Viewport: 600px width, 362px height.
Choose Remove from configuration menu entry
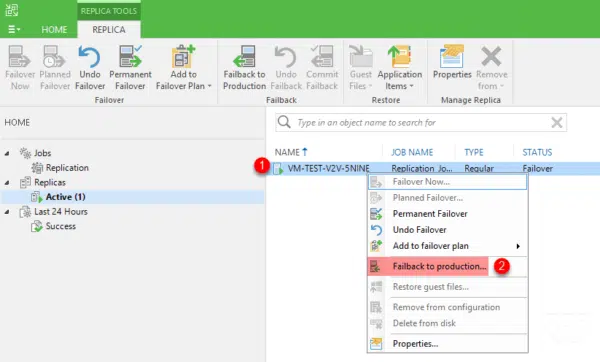point(447,307)
